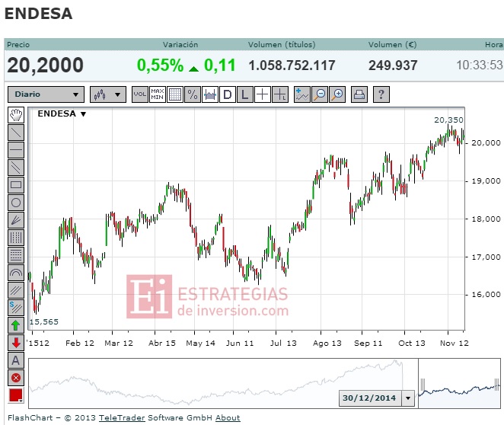Viewport: 504px width, 425px height.
Task: Add an indicator via chart-plus icon
Action: click(x=302, y=94)
